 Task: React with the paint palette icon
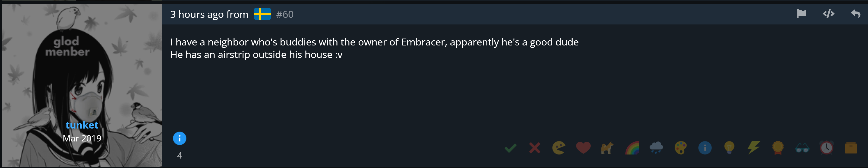click(x=681, y=148)
